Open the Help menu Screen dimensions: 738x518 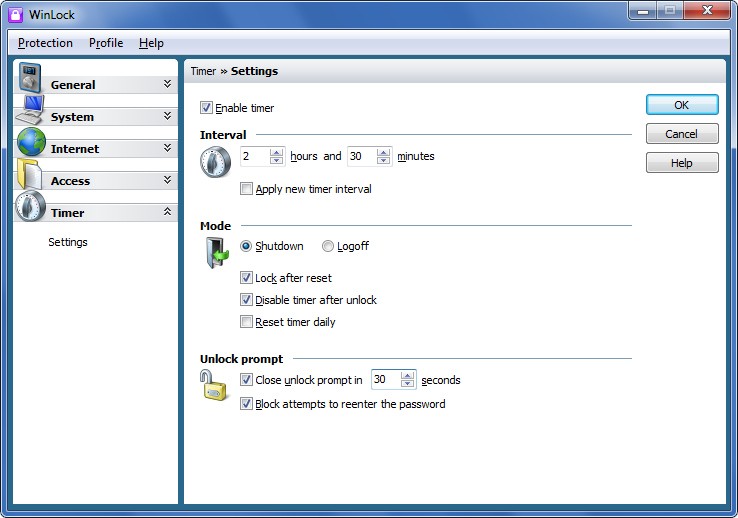coord(151,43)
